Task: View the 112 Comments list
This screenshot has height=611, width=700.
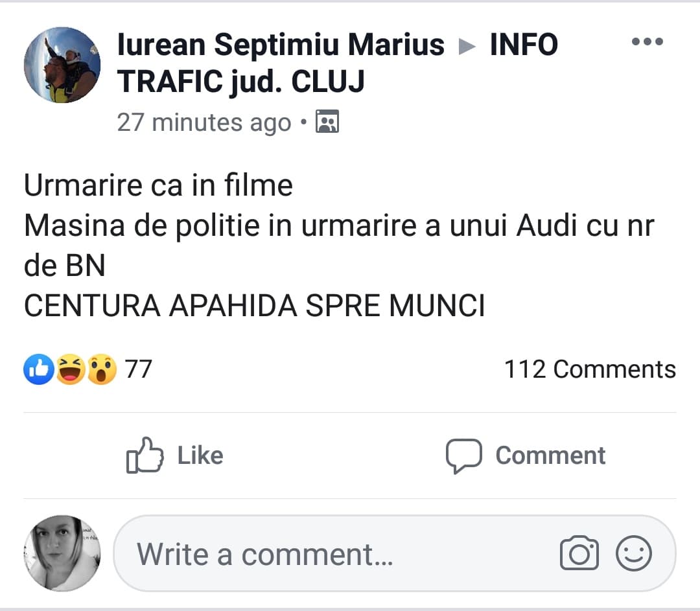Action: [590, 369]
